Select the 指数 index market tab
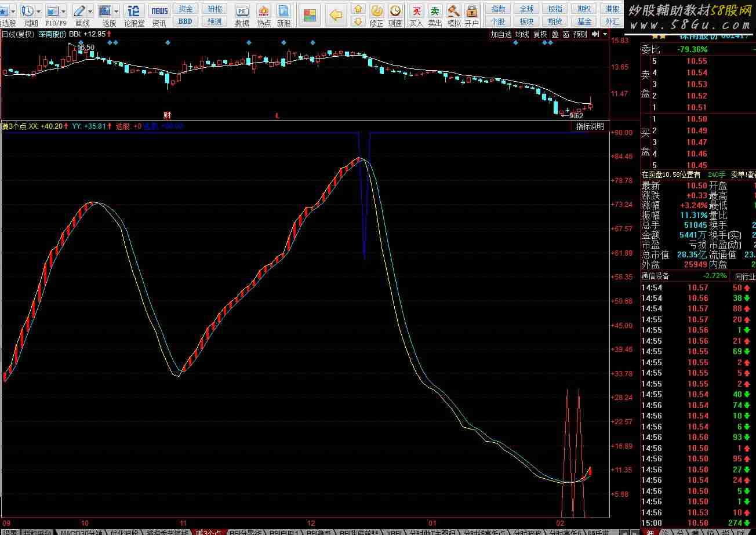This screenshot has height=535, width=756. coord(497,9)
